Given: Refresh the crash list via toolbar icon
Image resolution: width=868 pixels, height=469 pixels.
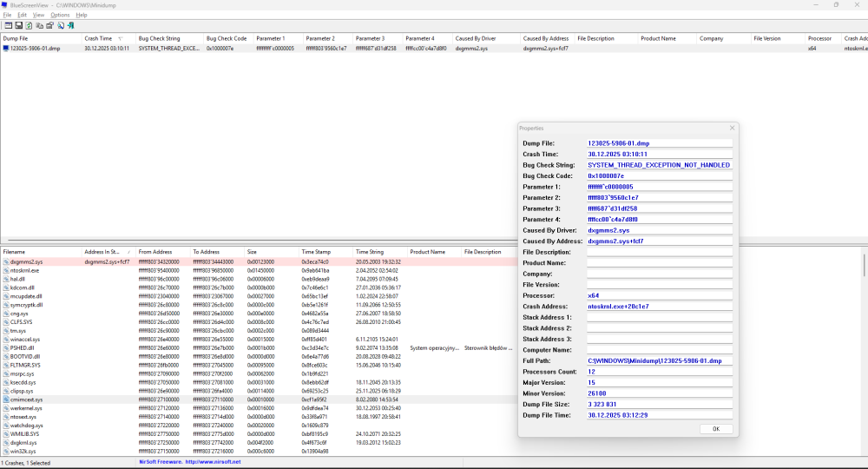Looking at the screenshot, I should coord(29,25).
